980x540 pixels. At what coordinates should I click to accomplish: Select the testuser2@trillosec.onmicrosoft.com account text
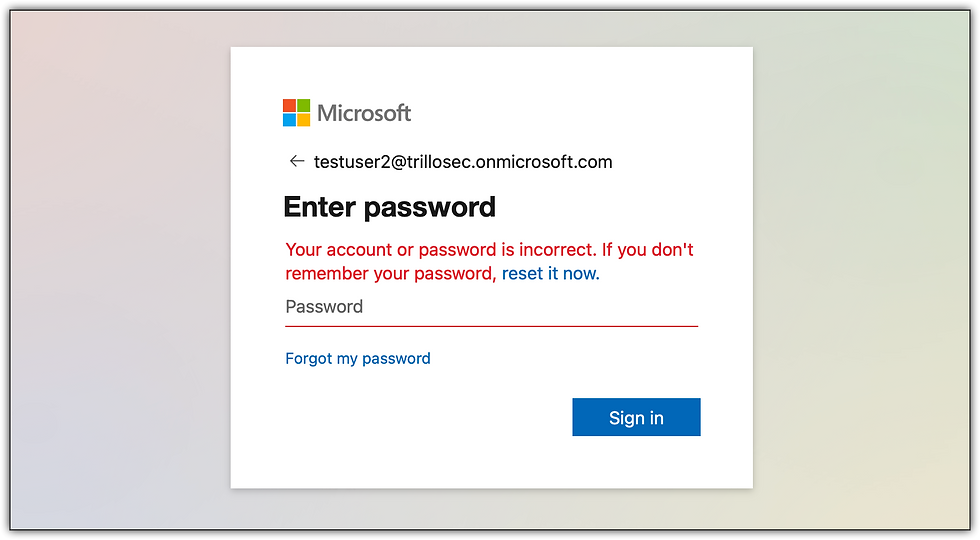pos(463,162)
